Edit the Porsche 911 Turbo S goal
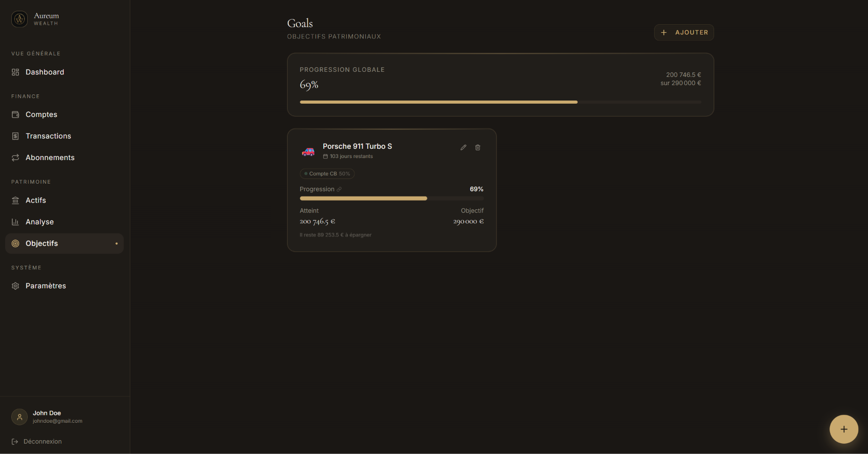The image size is (868, 454). coord(463,147)
